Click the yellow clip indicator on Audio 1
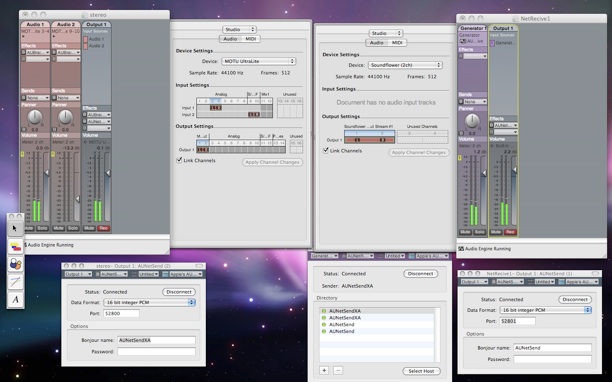Screen dimensions: 612x382 (x=22, y=155)
